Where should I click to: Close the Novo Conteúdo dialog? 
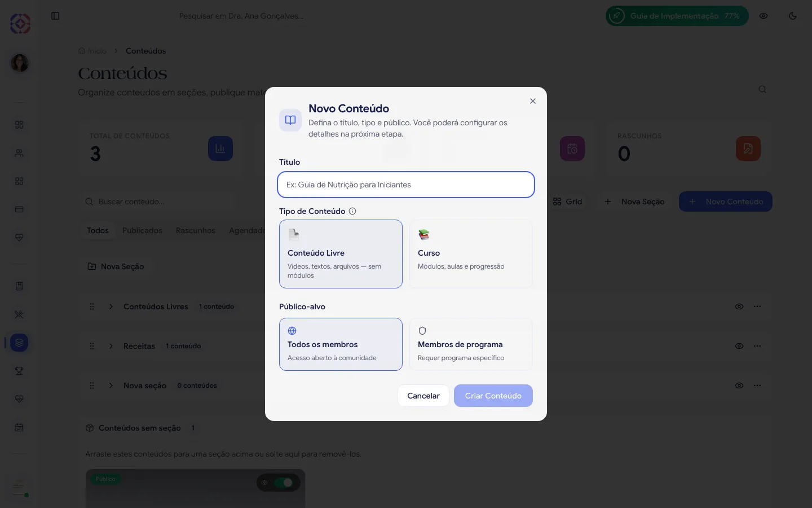click(x=533, y=101)
